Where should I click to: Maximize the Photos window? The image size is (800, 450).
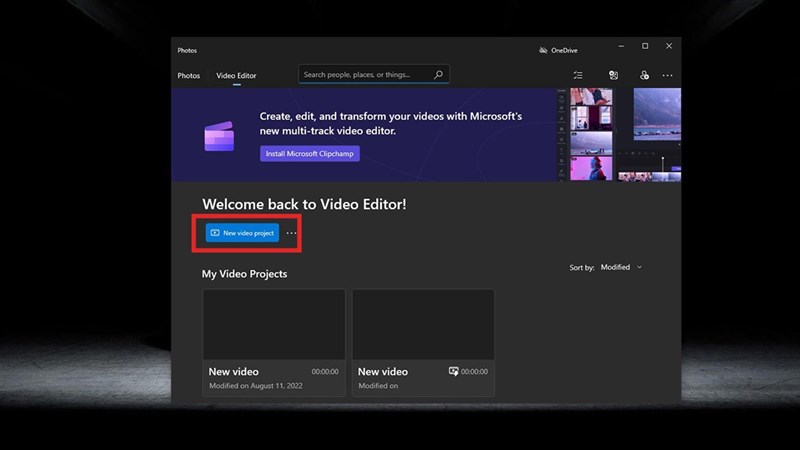click(x=645, y=46)
